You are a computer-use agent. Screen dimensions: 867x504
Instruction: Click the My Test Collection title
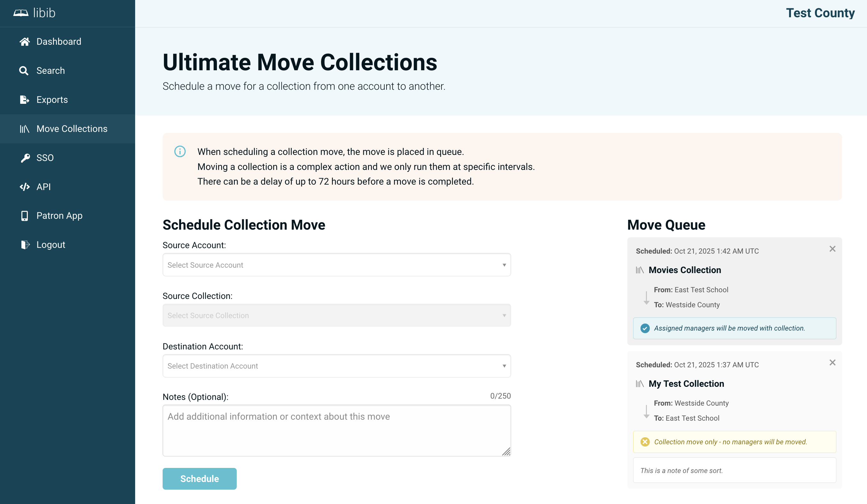coord(687,384)
